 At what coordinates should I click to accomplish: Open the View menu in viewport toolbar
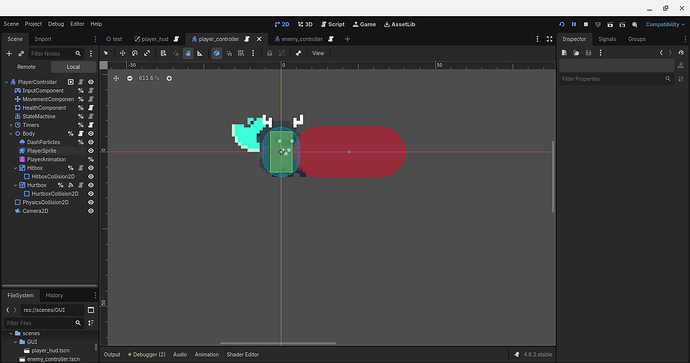point(318,53)
